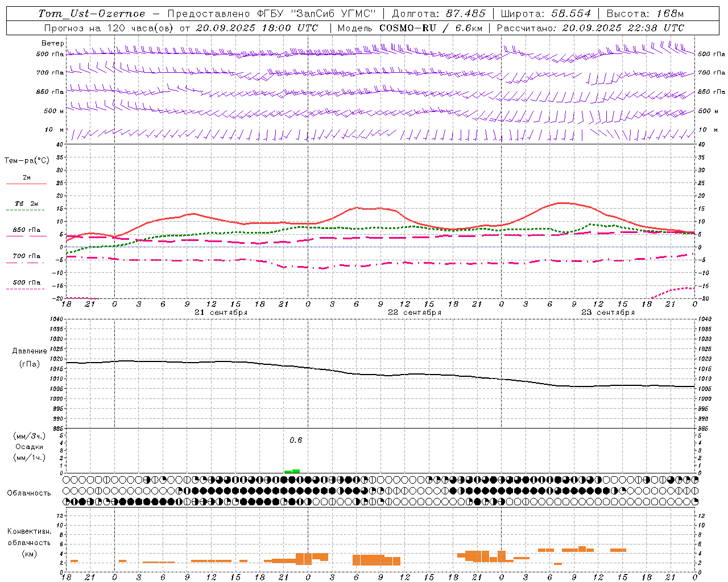The width and height of the screenshot is (728, 582).
Task: Click the (мм/3ч.) precipitation unit label
Action: point(30,436)
